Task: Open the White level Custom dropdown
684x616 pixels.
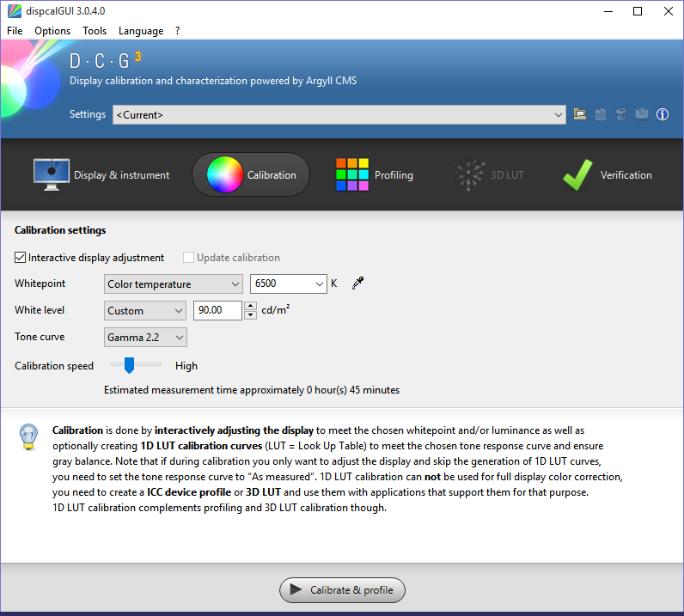Action: click(145, 311)
